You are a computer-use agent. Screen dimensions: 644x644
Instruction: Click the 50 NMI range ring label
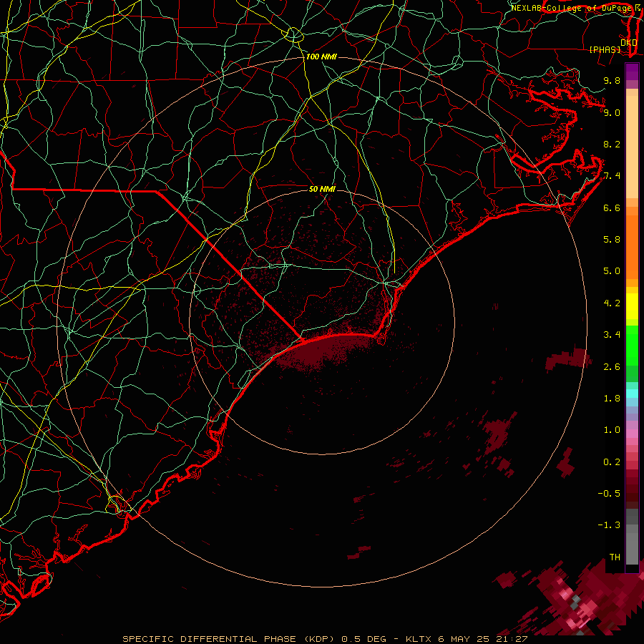322,189
